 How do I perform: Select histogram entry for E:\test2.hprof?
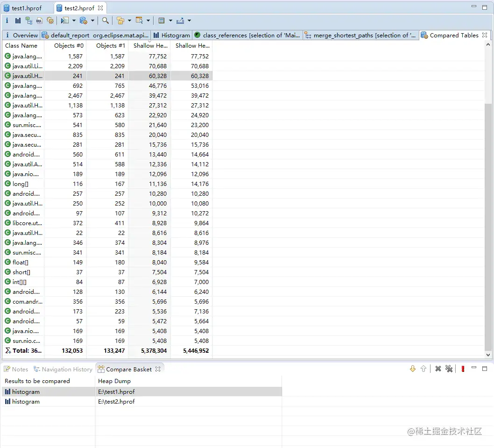pos(142,402)
